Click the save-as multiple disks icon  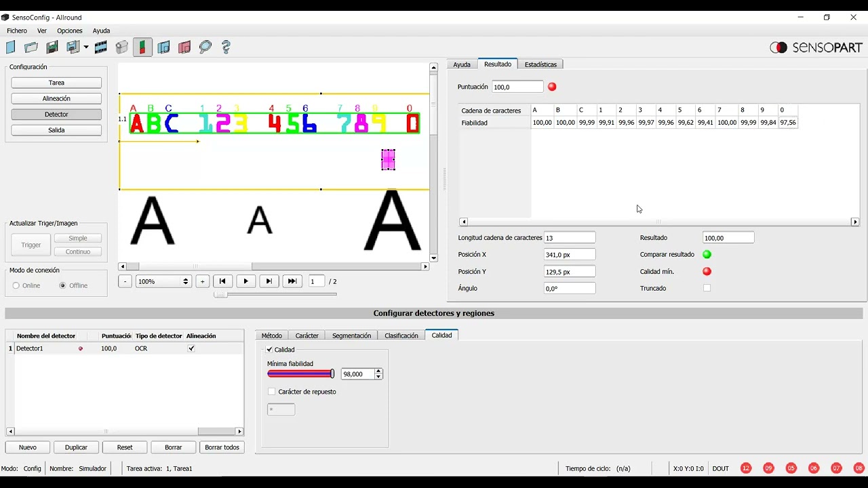(73, 47)
